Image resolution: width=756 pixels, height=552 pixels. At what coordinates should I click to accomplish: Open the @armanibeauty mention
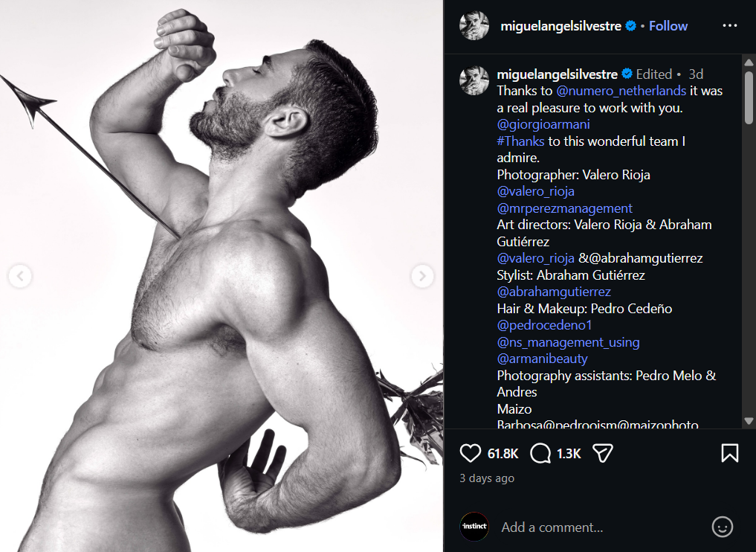point(542,359)
